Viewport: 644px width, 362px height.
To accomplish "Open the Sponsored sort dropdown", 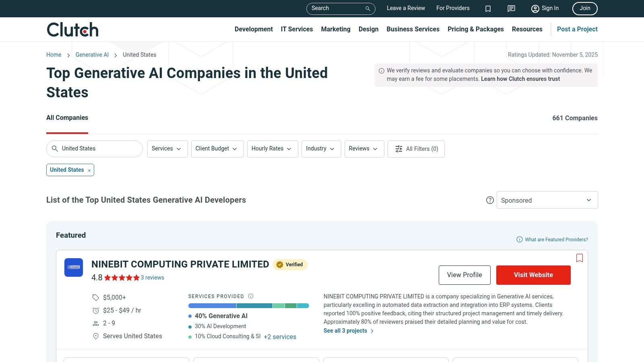I will pos(547,200).
